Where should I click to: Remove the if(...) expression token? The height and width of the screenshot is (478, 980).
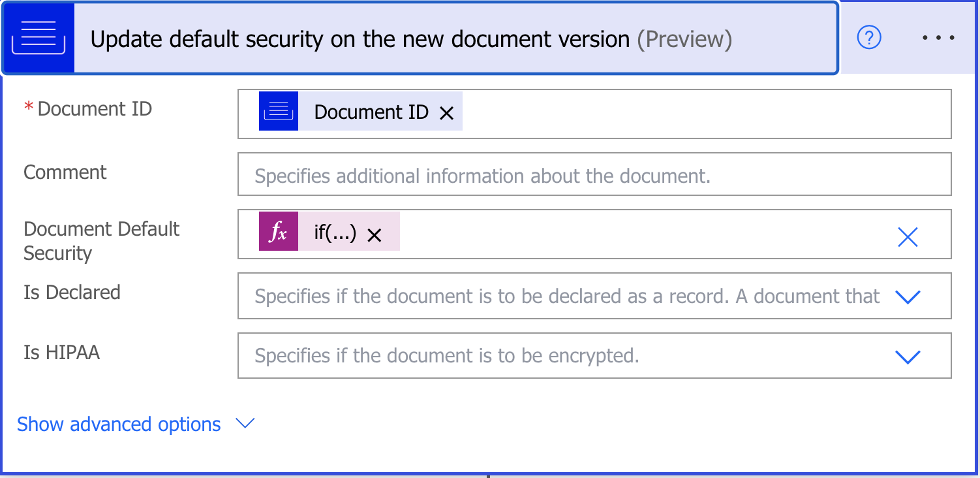375,235
